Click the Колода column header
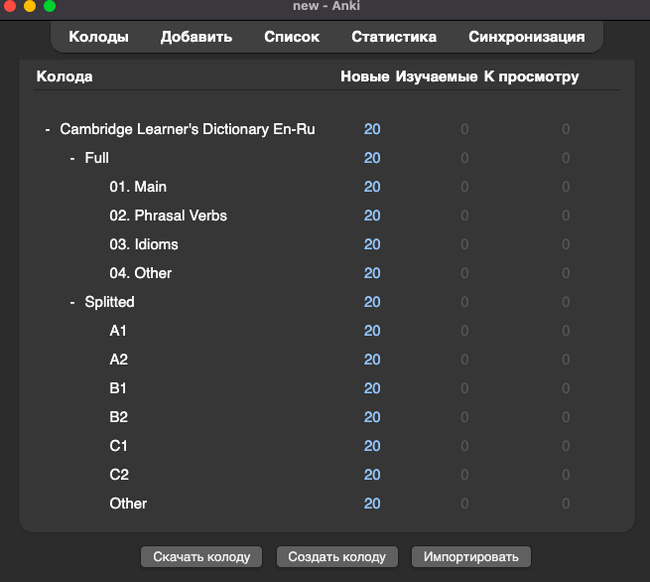This screenshot has height=582, width=650. pyautogui.click(x=65, y=77)
